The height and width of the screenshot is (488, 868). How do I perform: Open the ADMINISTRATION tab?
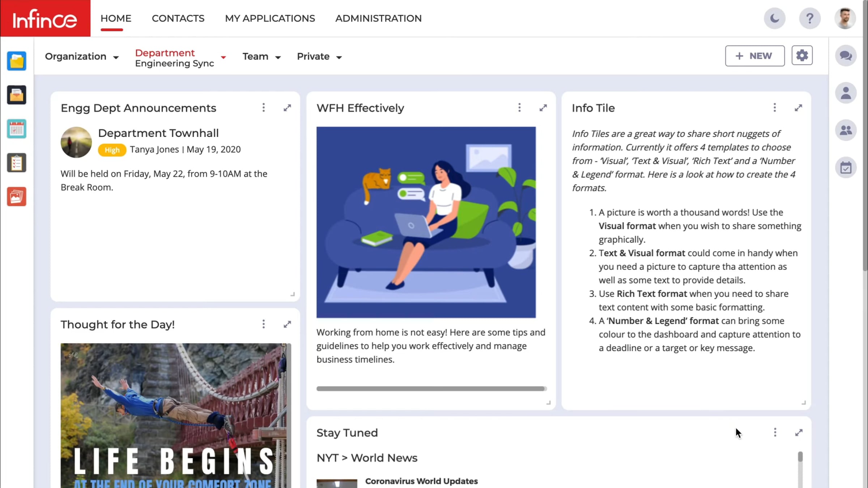click(378, 18)
